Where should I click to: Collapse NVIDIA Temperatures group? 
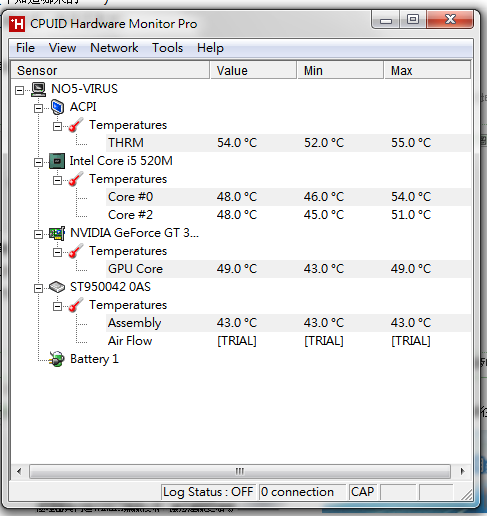[57, 252]
